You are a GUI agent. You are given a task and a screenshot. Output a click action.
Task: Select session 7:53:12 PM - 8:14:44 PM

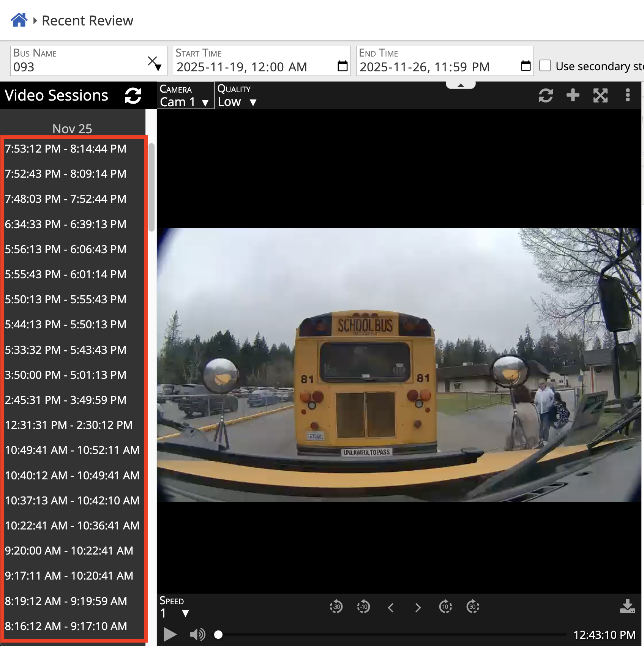tap(66, 148)
